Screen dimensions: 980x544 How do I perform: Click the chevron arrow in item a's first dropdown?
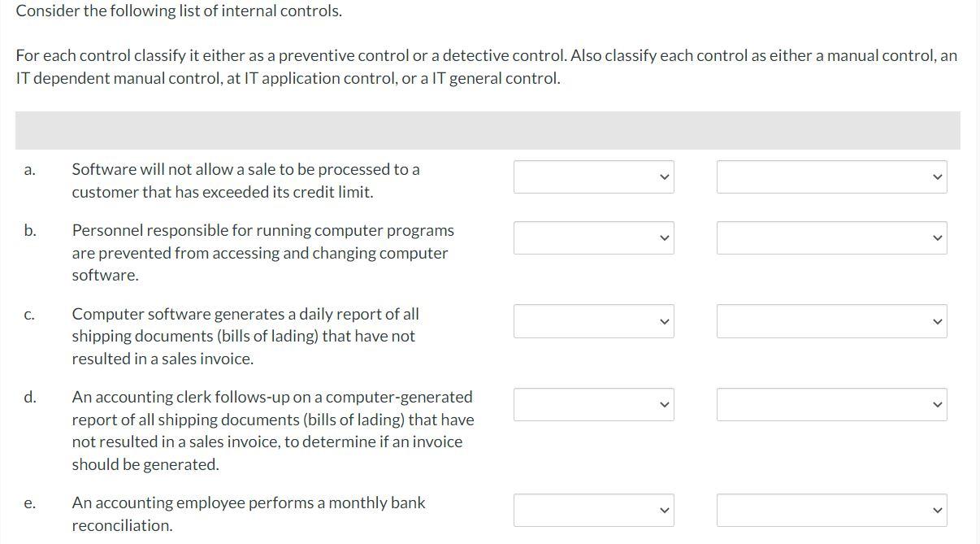pyautogui.click(x=664, y=176)
